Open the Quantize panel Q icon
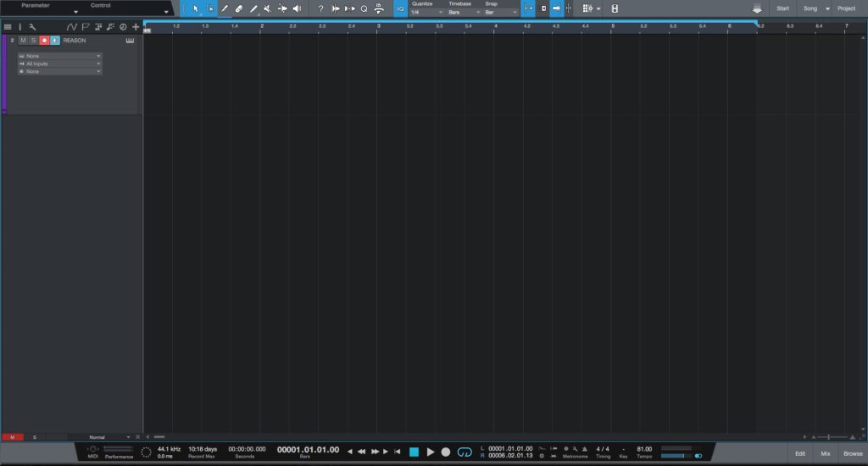 click(364, 8)
